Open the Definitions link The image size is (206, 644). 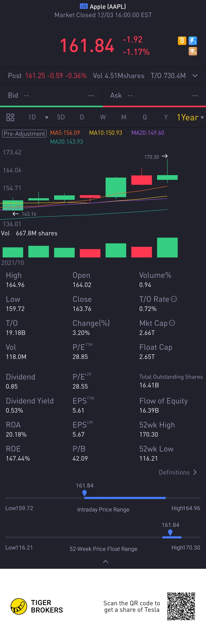177,472
